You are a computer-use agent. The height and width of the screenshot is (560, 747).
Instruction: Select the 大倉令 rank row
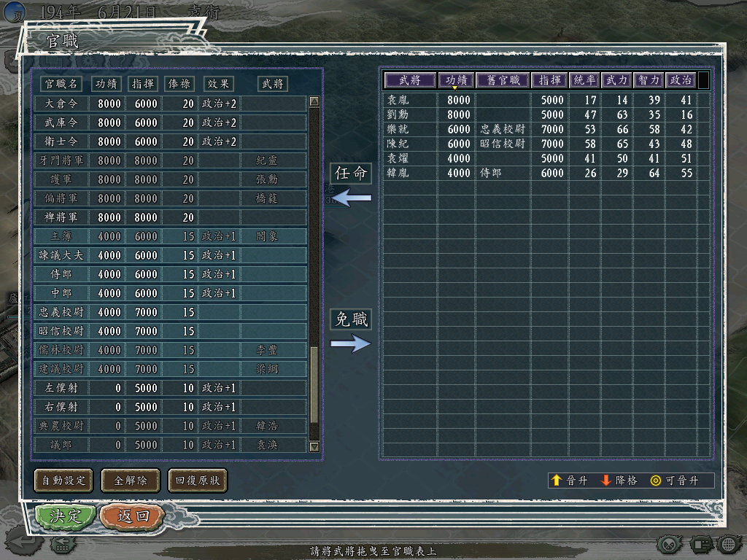[x=170, y=104]
